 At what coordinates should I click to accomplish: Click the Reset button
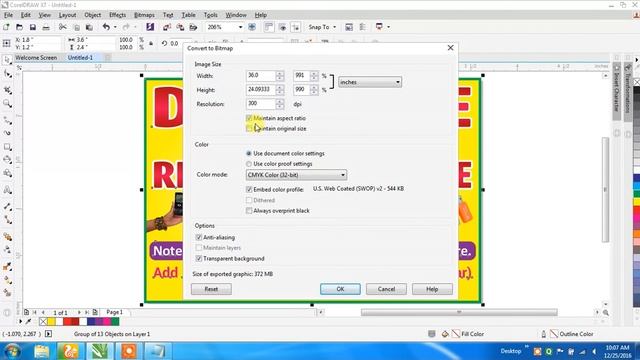pyautogui.click(x=211, y=289)
